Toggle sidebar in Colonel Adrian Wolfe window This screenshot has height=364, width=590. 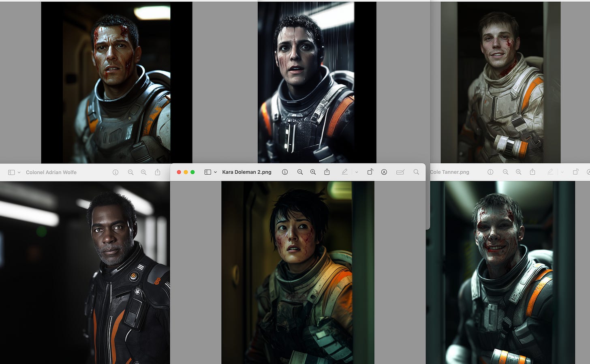11,173
